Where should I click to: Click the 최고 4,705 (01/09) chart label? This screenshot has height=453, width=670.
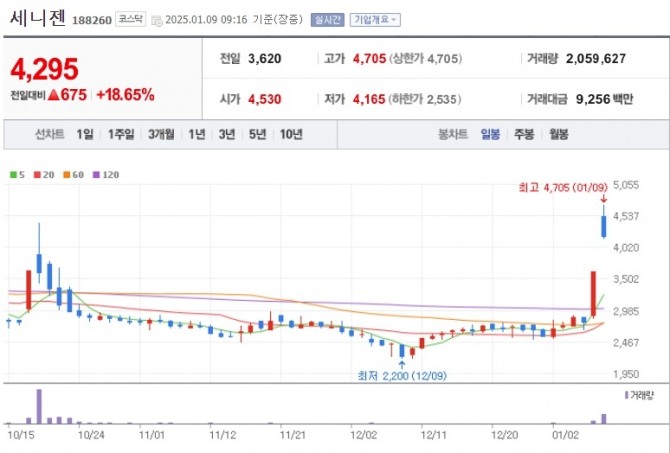pyautogui.click(x=563, y=187)
